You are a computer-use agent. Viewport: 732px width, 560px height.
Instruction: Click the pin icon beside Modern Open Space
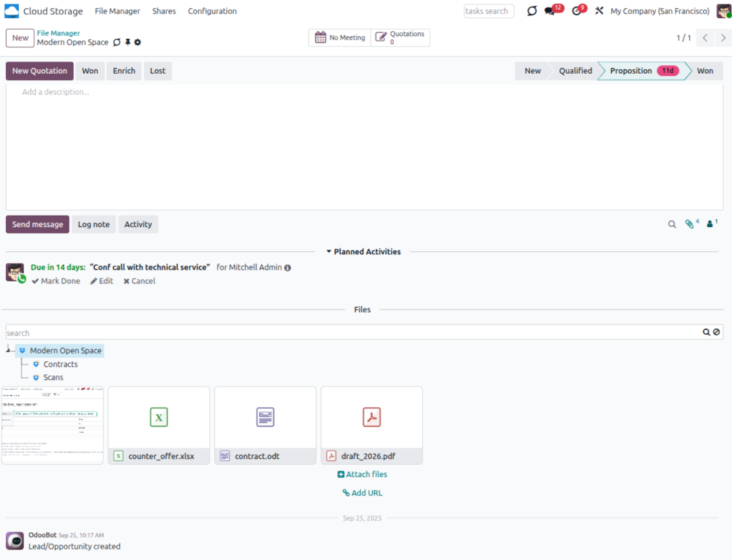pyautogui.click(x=128, y=43)
